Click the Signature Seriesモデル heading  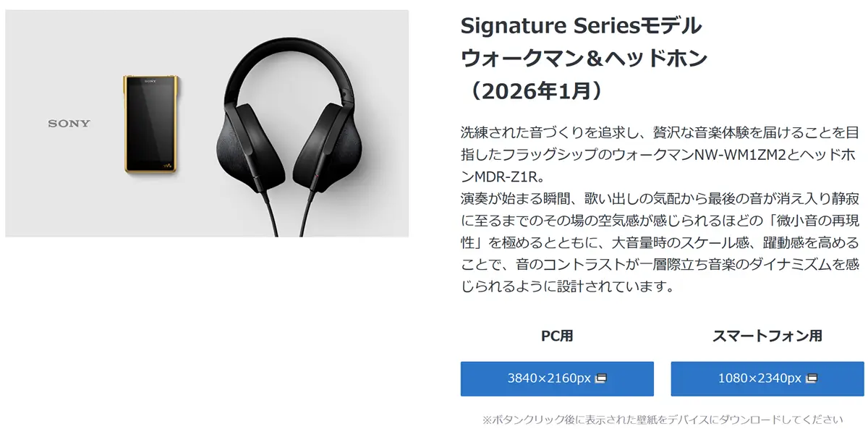pos(581,26)
